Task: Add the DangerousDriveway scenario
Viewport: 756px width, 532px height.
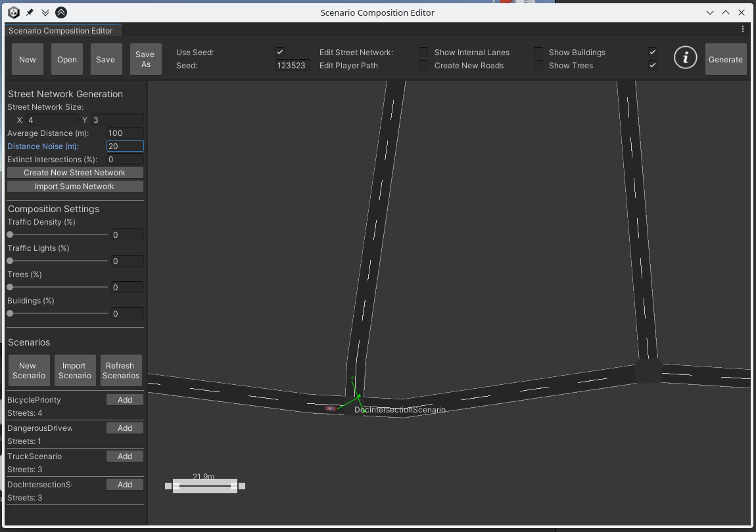Action: click(125, 428)
